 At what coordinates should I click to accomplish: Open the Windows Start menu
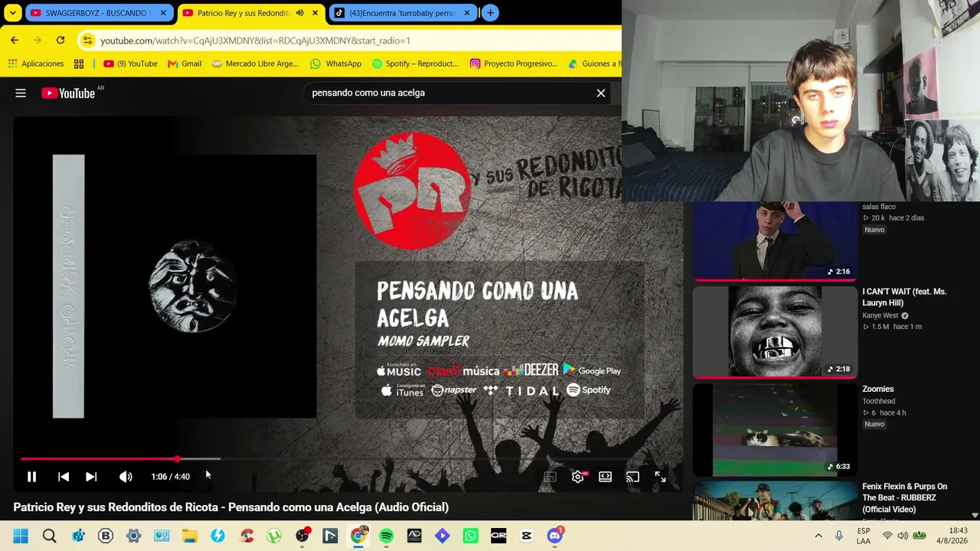click(x=21, y=536)
